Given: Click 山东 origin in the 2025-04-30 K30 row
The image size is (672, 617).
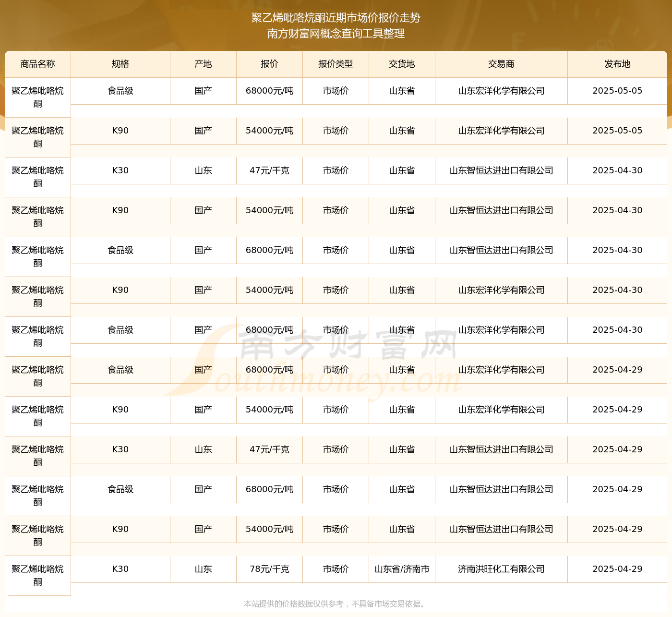Looking at the screenshot, I should pos(203,170).
